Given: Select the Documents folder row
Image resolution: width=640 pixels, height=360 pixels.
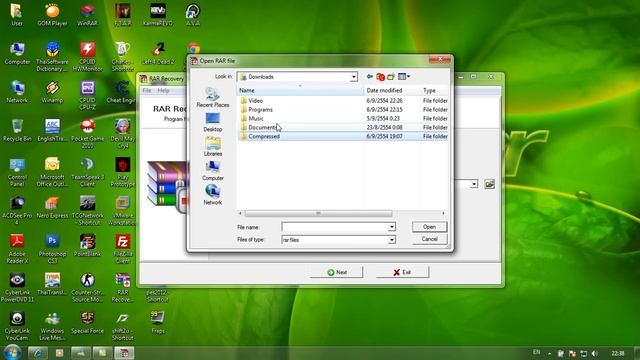Looking at the screenshot, I should 343,127.
